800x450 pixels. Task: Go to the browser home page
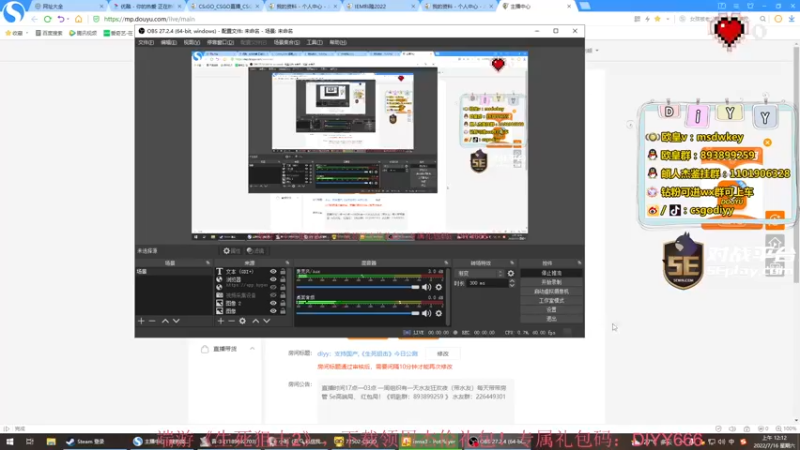point(78,19)
